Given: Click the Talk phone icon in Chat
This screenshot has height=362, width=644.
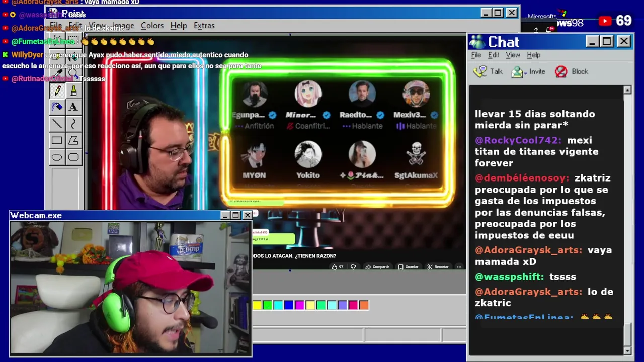Looking at the screenshot, I should (480, 71).
